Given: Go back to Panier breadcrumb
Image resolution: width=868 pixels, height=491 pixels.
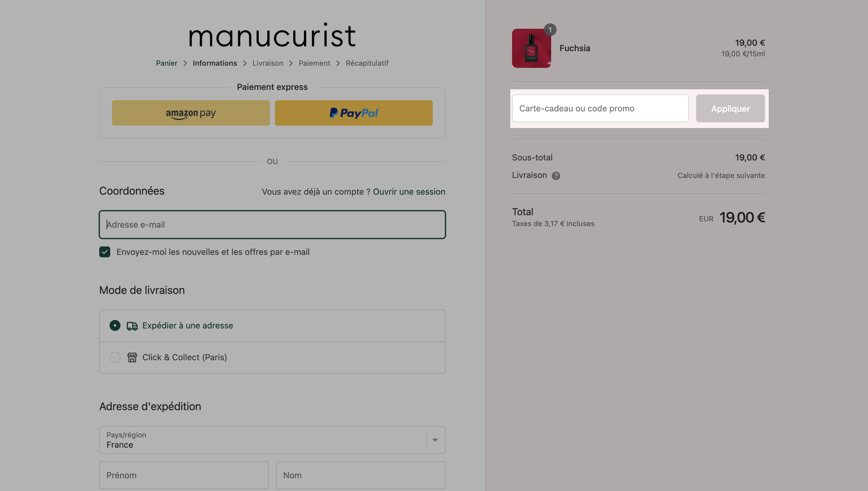Looking at the screenshot, I should tap(166, 63).
